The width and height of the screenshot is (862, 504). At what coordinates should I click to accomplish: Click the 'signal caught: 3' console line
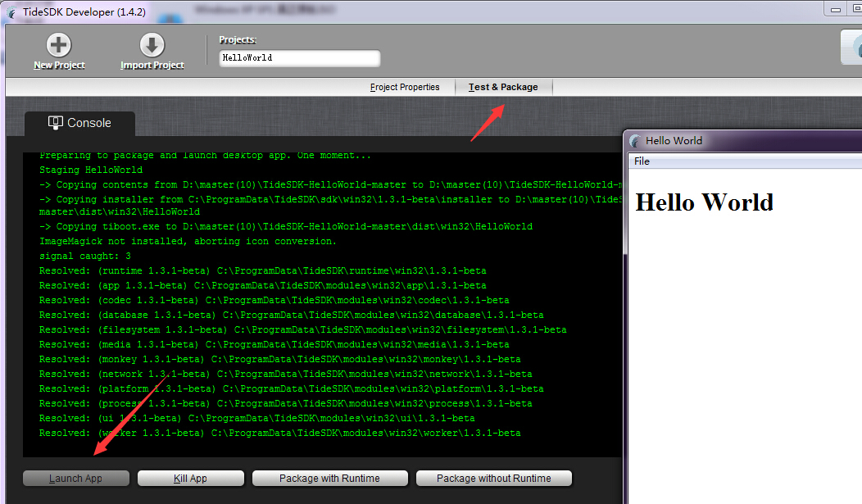click(85, 257)
